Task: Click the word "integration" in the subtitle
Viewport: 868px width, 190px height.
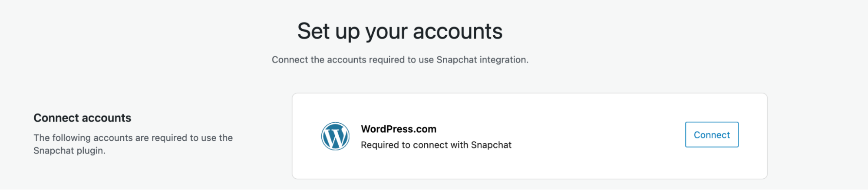Action: click(504, 60)
